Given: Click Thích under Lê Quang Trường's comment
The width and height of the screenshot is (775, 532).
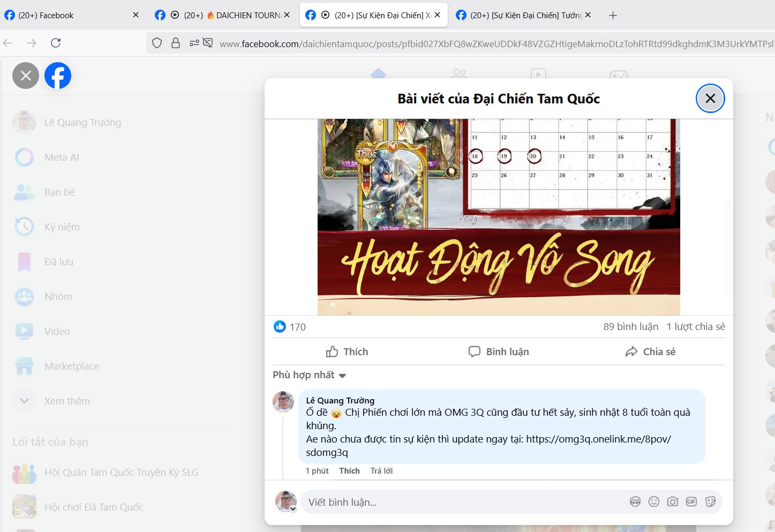Looking at the screenshot, I should coord(349,470).
